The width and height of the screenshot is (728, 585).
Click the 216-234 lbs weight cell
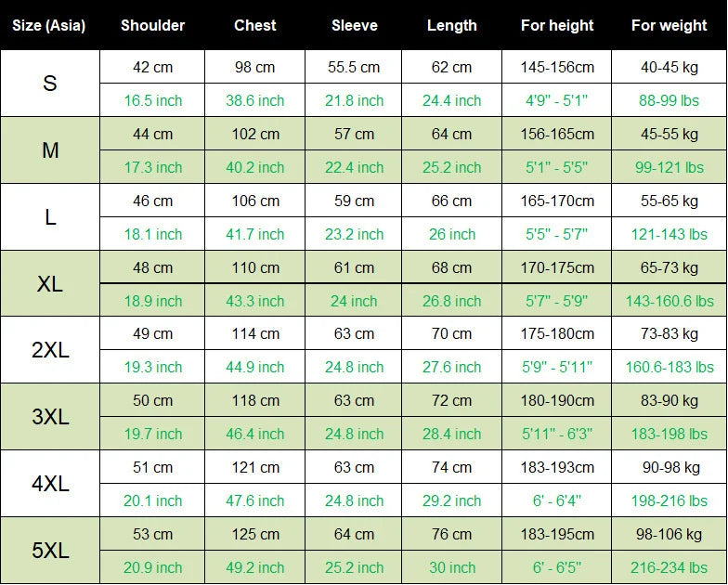pyautogui.click(x=669, y=567)
